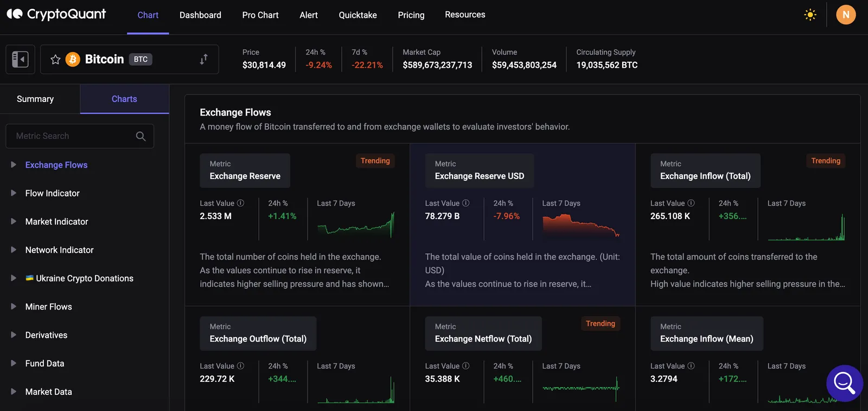Select the Exchange Flows sidebar label
Viewport: 868px width, 411px height.
(x=56, y=165)
